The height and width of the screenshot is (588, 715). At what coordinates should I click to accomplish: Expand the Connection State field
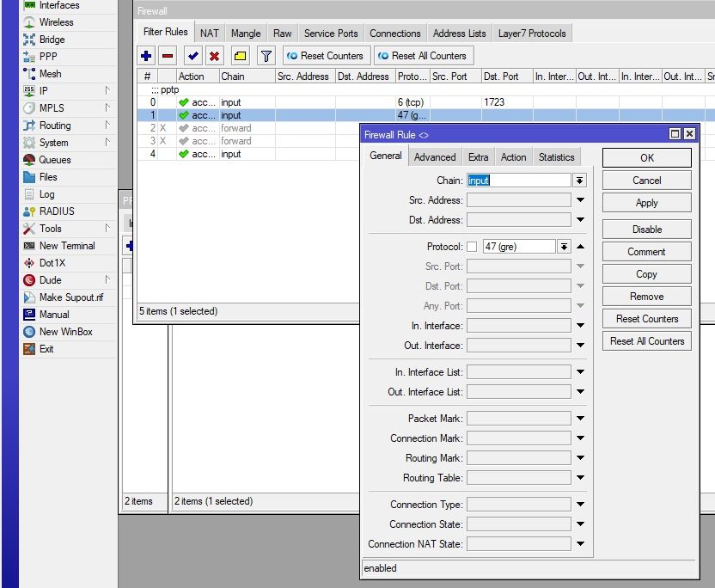(580, 524)
